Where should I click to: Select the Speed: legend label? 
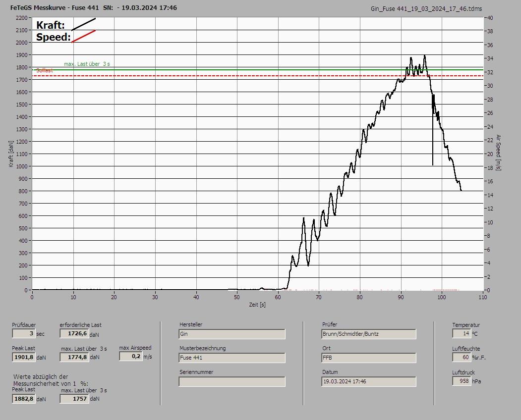[x=53, y=37]
